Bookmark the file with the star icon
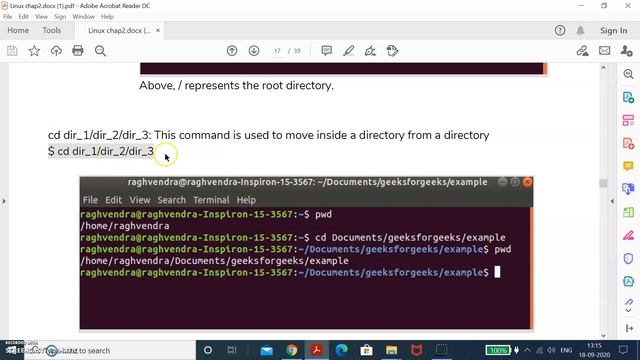The image size is (640, 360). point(34,51)
